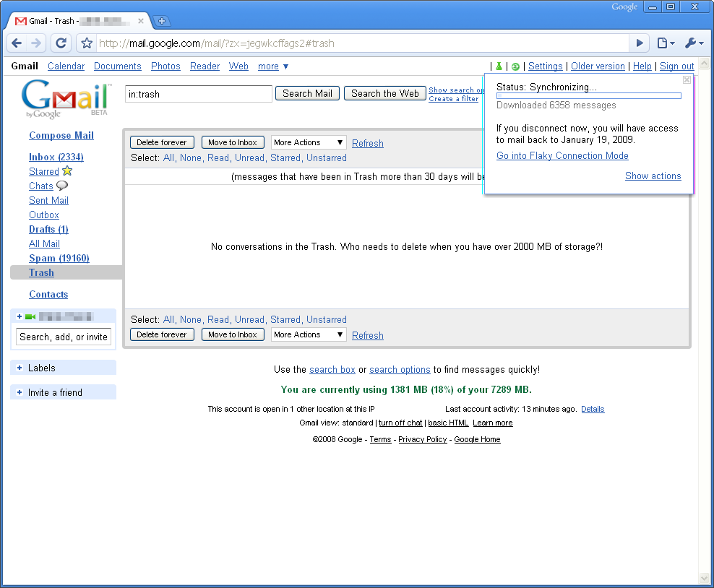Click the top Refresh link
714x588 pixels.
click(367, 143)
